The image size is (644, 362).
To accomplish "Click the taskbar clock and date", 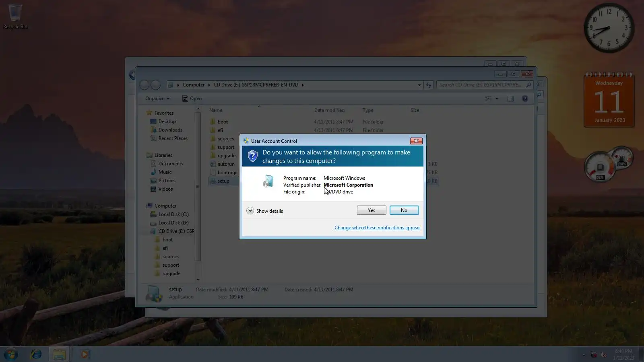I will coord(623,354).
